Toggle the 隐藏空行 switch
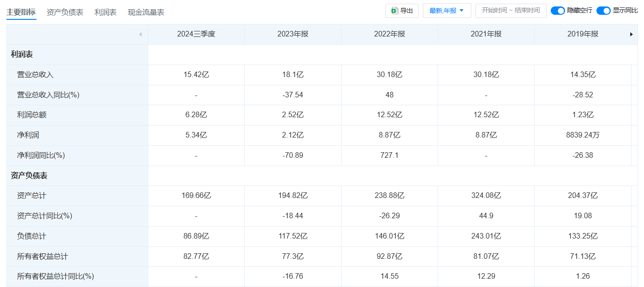Screen dimensions: 644x287 [x=558, y=11]
